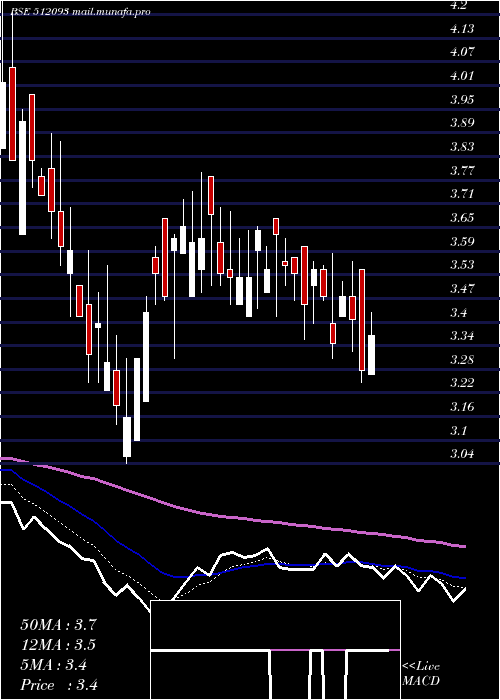Click the 3.95 price axis label
Screen dimensions: 500x700
[x=462, y=100]
